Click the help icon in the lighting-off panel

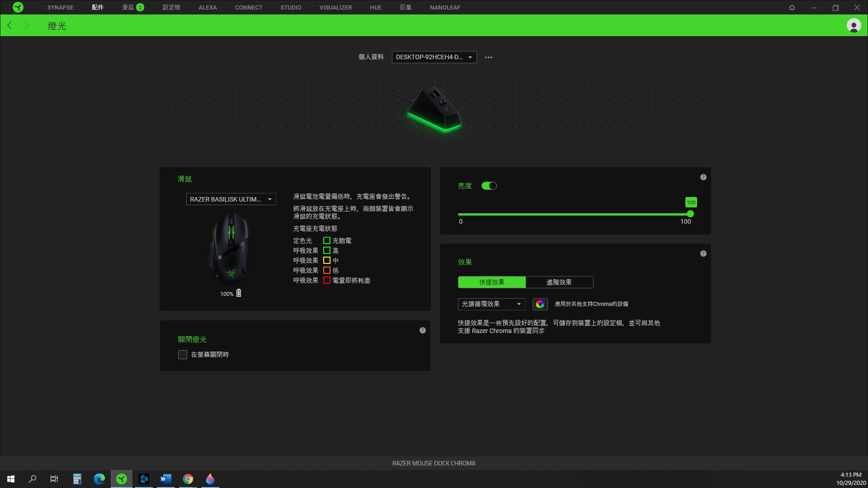pyautogui.click(x=422, y=330)
